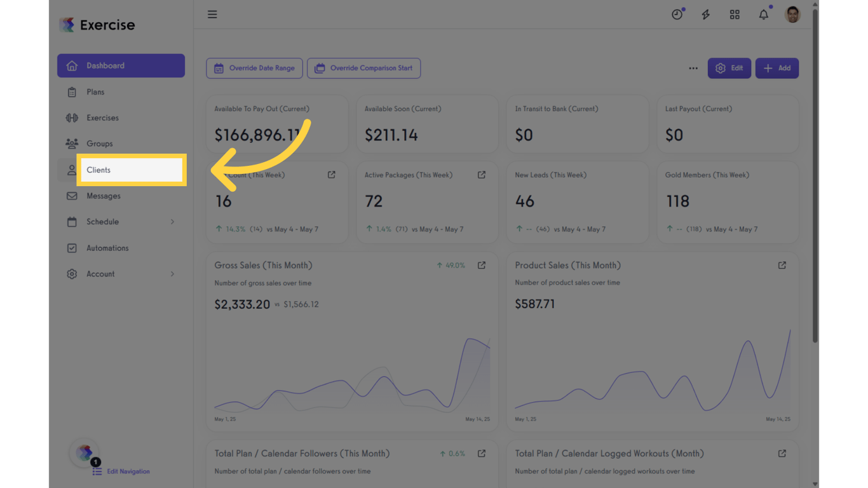Open the three-dot options menu

(x=693, y=68)
